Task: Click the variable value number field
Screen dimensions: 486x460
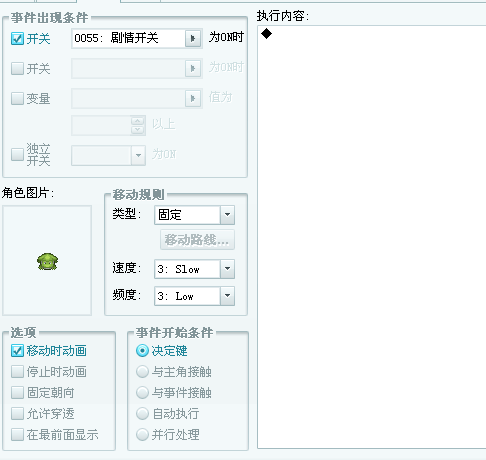Action: [101, 126]
